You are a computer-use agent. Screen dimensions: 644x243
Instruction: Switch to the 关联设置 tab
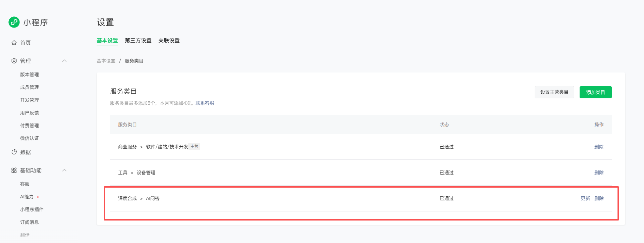[x=169, y=40]
